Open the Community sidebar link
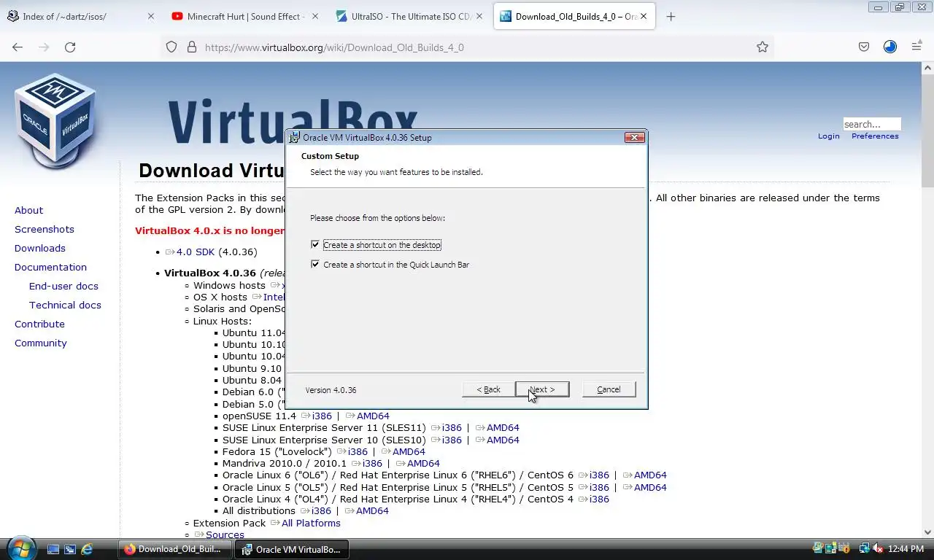Viewport: 934px width, 560px height. click(40, 343)
